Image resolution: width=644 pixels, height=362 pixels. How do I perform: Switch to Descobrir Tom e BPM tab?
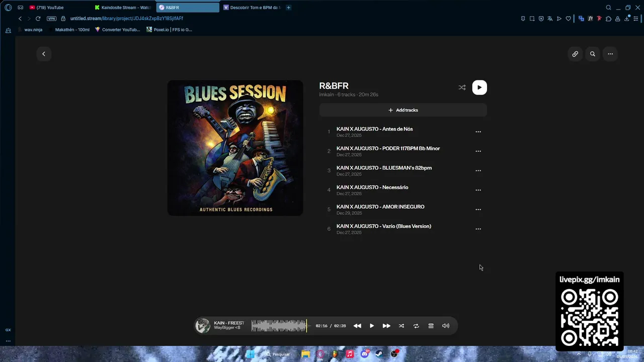tap(252, 8)
